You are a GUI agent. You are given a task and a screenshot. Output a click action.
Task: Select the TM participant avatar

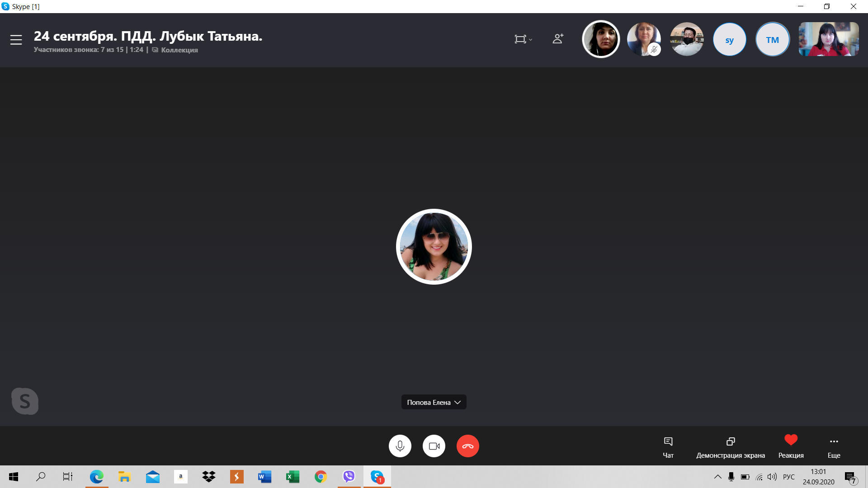tap(772, 40)
